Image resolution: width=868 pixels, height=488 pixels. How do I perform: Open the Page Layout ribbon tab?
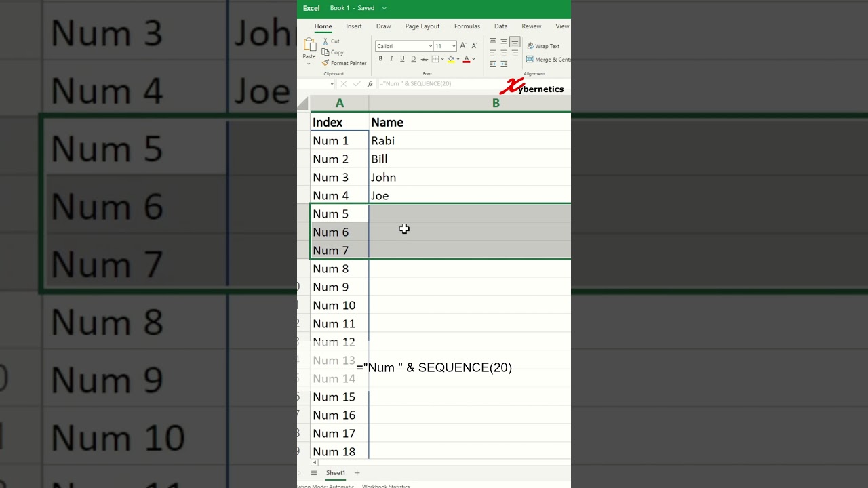[422, 26]
